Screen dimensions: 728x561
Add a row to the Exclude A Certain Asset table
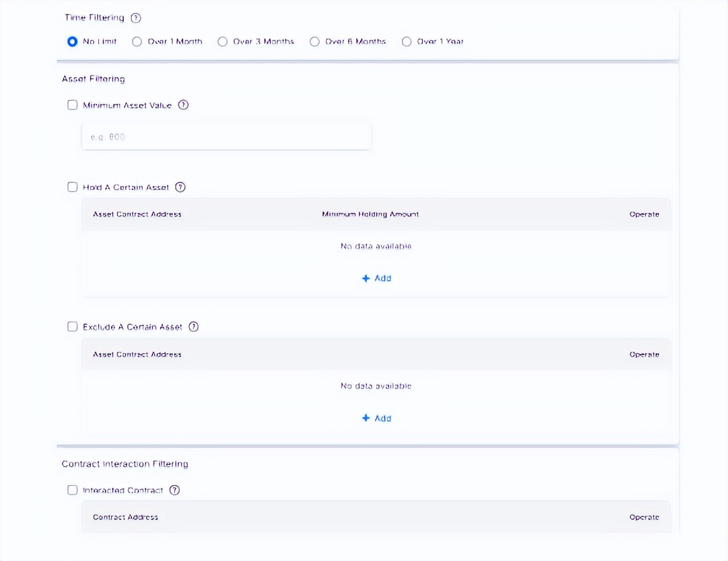pos(376,418)
